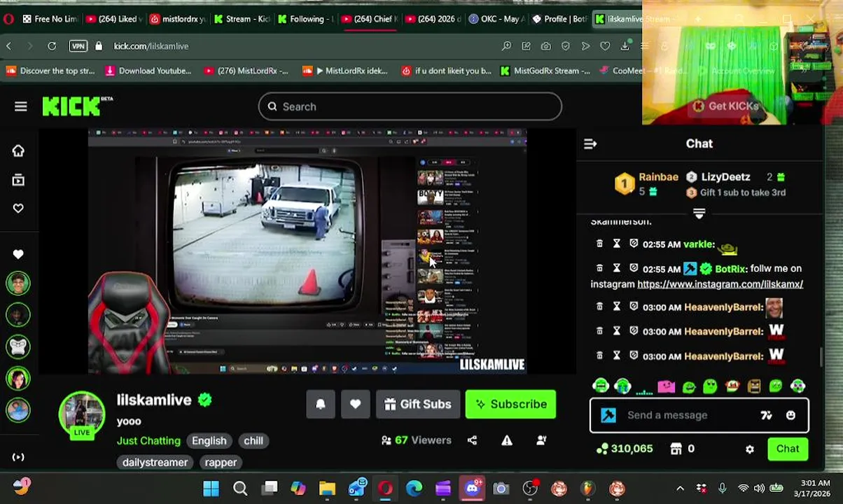Show hidden system tray icons
843x504 pixels.
click(680, 488)
